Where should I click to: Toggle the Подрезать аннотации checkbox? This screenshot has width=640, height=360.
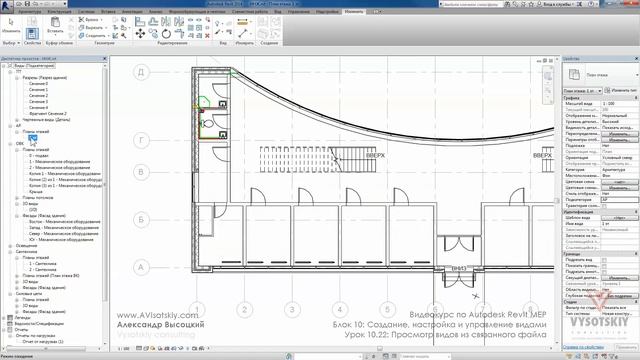coord(604,272)
